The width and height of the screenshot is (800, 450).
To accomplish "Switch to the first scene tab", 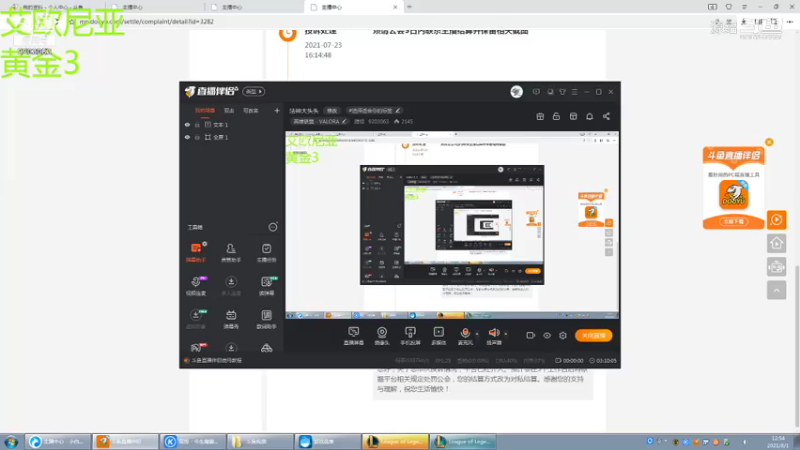I will click(205, 111).
